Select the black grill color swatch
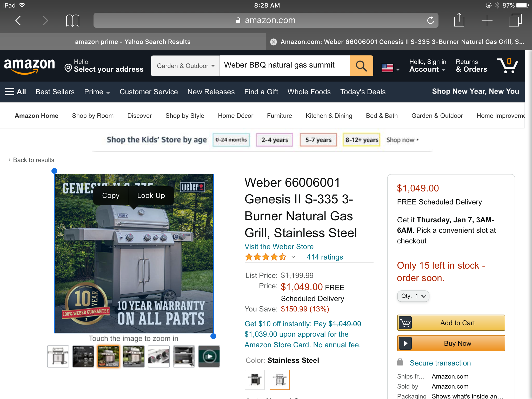The image size is (532, 399). (x=255, y=380)
